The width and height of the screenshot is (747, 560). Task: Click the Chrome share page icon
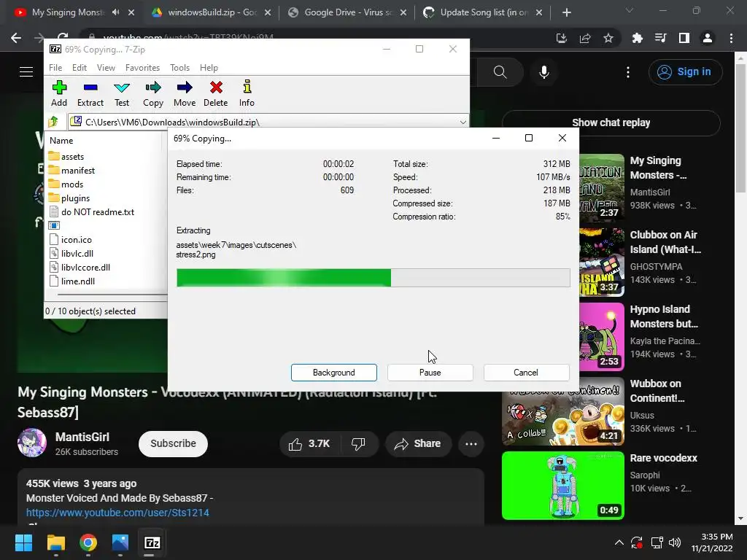point(585,38)
